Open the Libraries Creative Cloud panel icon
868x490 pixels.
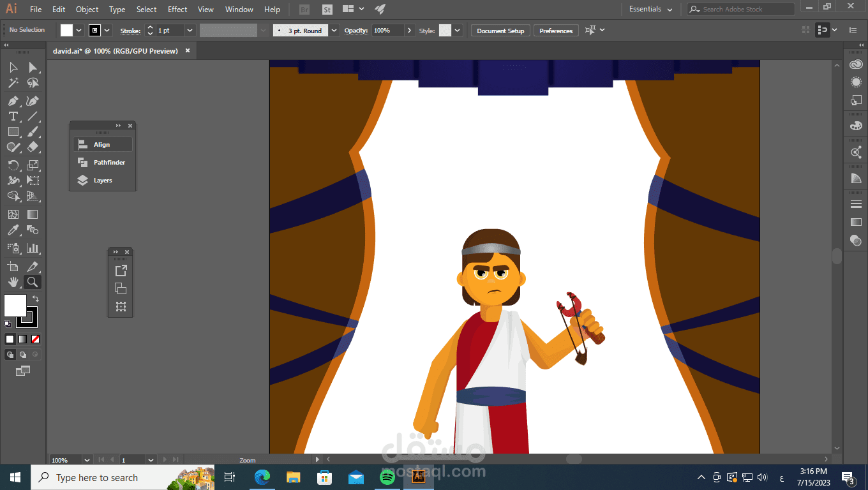(856, 64)
